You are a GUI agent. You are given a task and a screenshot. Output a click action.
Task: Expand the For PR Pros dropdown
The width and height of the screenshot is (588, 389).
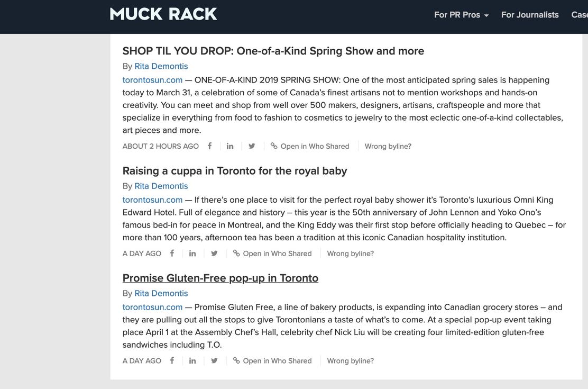[461, 15]
